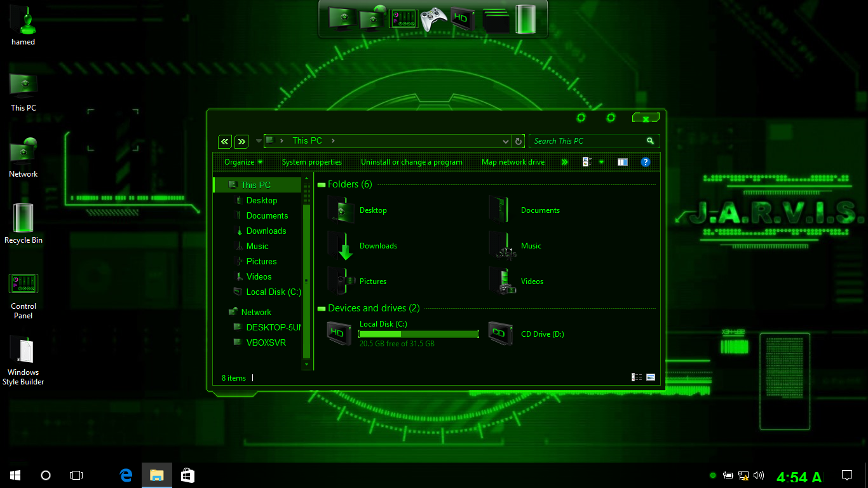The width and height of the screenshot is (868, 488).
Task: Collapse the Folders (6) group
Action: tap(322, 185)
